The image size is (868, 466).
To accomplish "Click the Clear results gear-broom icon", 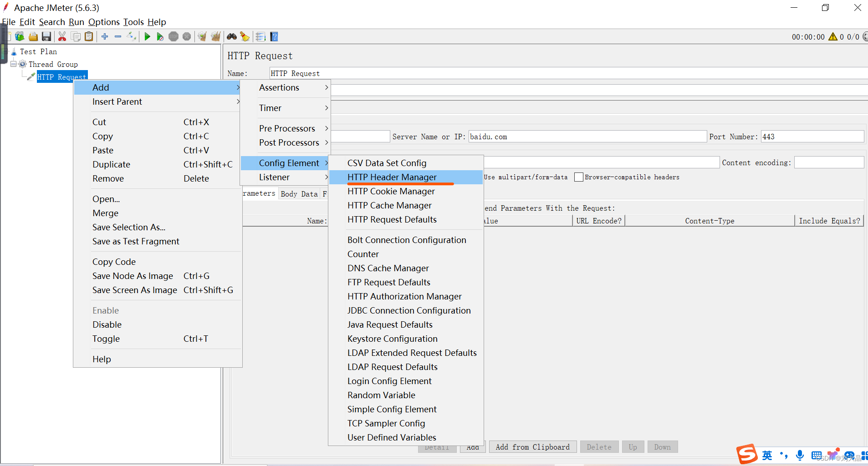I will click(x=202, y=36).
